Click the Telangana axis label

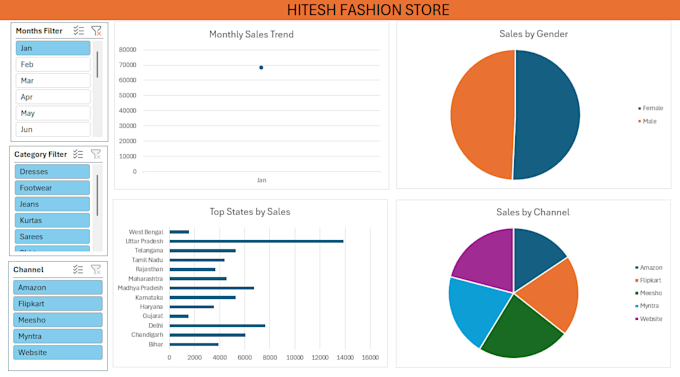coord(149,250)
